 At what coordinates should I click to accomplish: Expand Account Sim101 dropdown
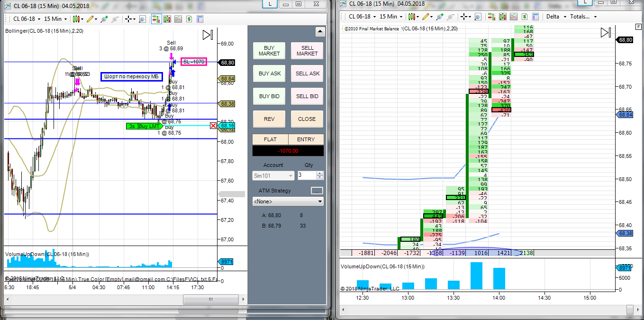point(273,175)
